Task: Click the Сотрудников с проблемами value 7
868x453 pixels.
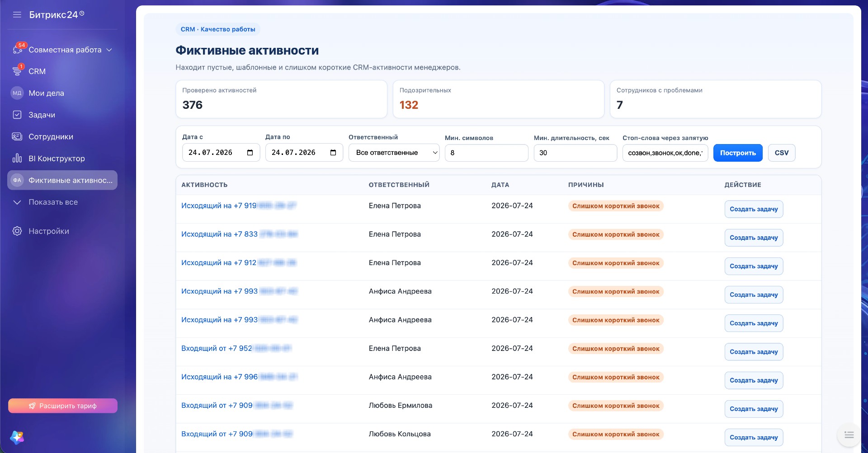Action: pyautogui.click(x=620, y=105)
